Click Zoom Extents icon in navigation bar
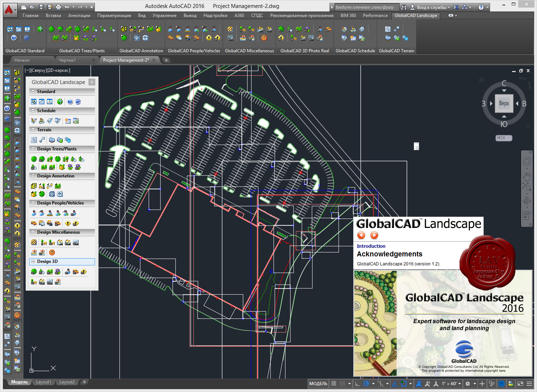Viewport: 537px width, 392px height. click(527, 186)
